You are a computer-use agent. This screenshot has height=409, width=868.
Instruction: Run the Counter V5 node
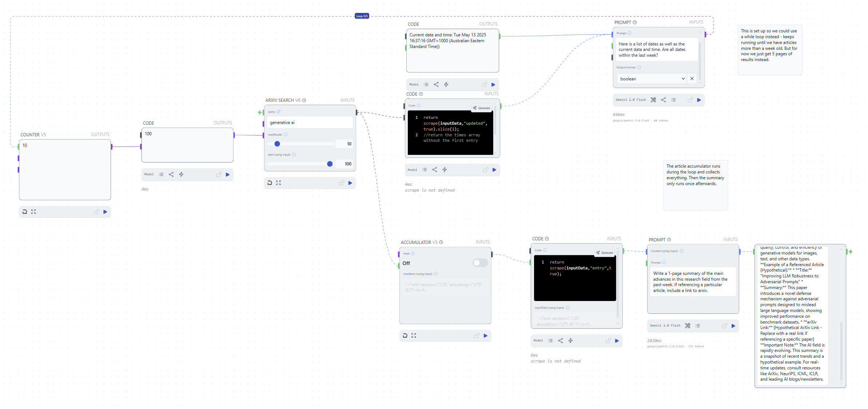click(x=105, y=212)
